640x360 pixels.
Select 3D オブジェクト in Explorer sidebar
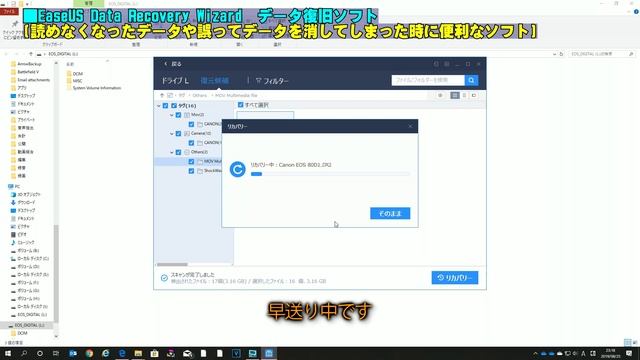click(x=26, y=194)
